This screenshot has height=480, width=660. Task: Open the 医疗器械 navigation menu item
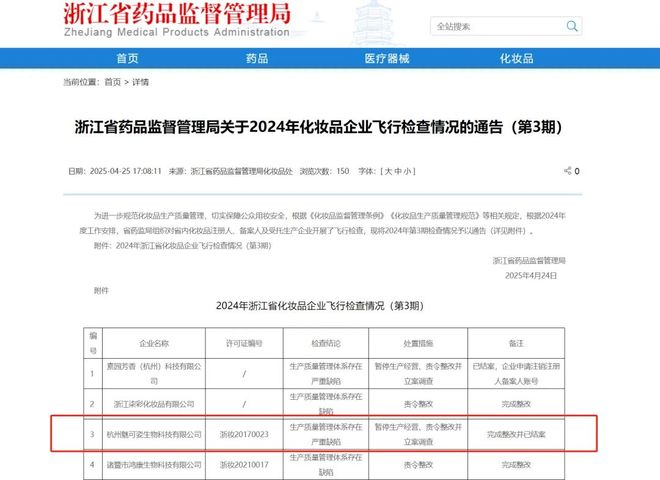[x=387, y=58]
